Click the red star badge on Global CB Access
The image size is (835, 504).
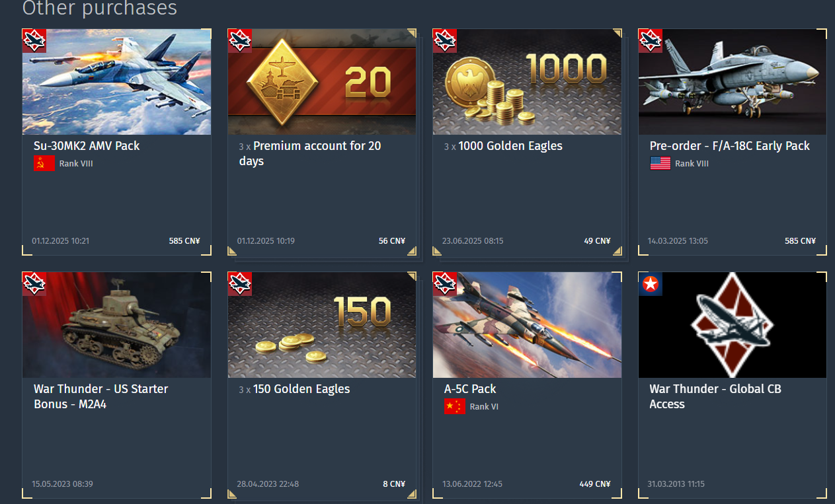(x=651, y=284)
